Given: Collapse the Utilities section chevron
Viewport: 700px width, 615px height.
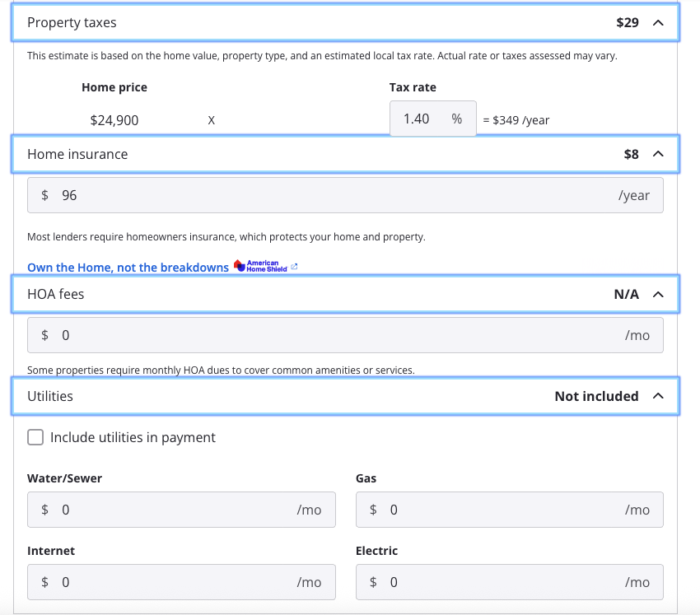Looking at the screenshot, I should pyautogui.click(x=658, y=396).
